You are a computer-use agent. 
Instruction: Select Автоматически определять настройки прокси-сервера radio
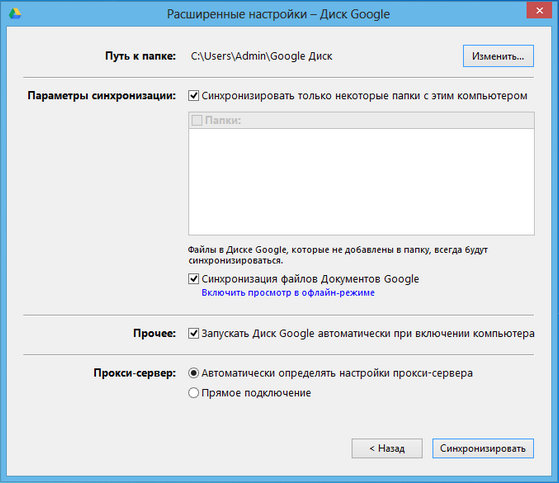(x=193, y=373)
